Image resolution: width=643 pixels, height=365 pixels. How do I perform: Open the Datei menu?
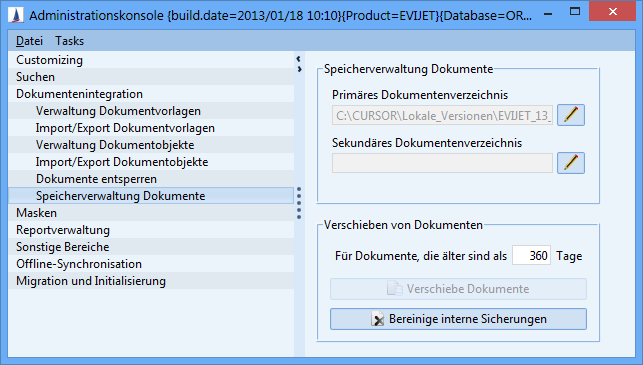coord(29,41)
